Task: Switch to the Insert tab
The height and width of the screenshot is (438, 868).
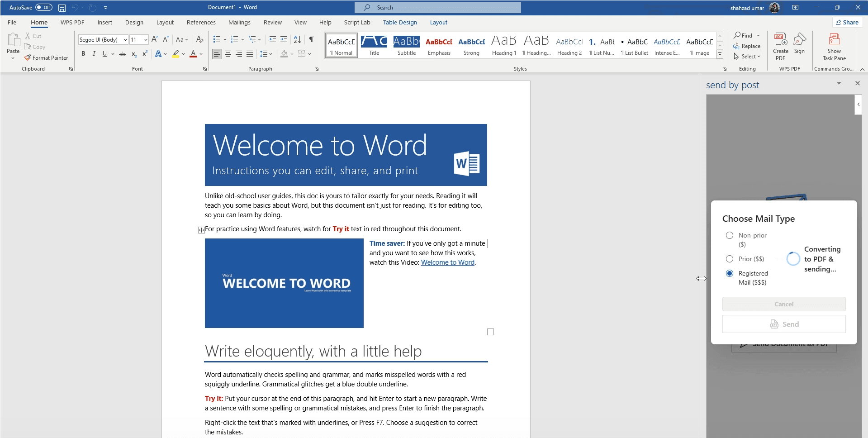Action: click(105, 22)
